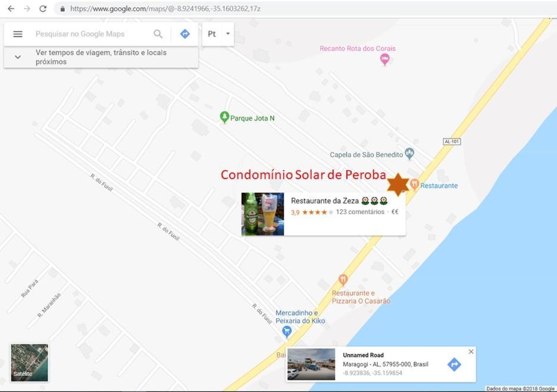The width and height of the screenshot is (557, 392).
Task: Select Pizzaria O Casarão restaurant pin
Action: [x=343, y=280]
